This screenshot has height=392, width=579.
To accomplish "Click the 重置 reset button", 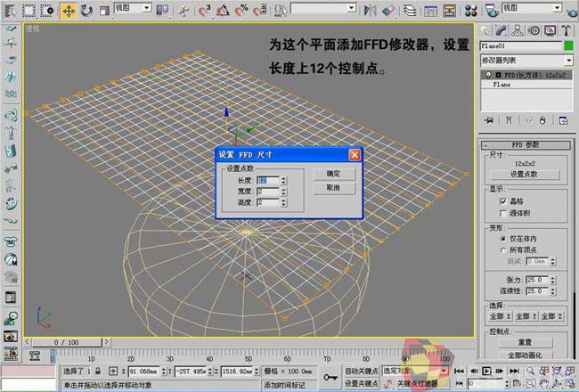I will 525,342.
